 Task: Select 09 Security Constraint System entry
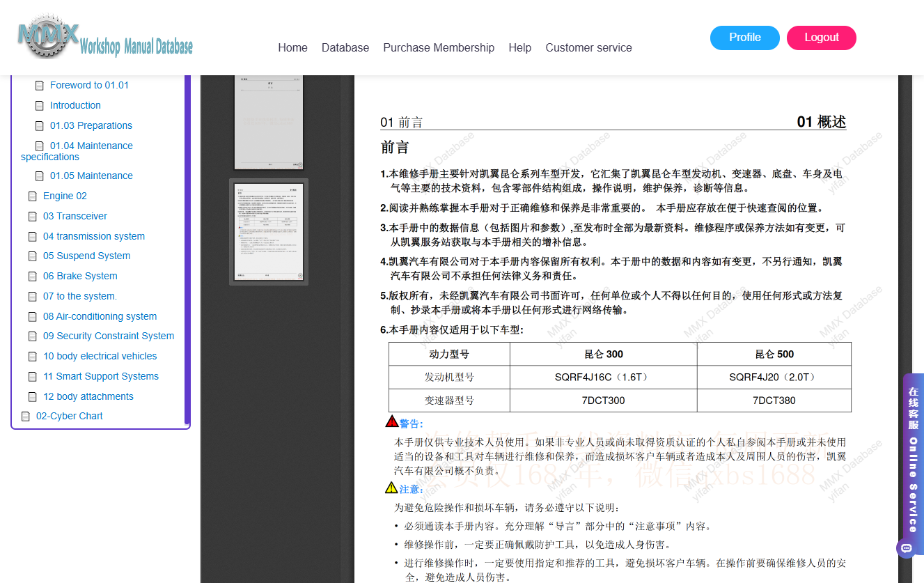pos(109,336)
